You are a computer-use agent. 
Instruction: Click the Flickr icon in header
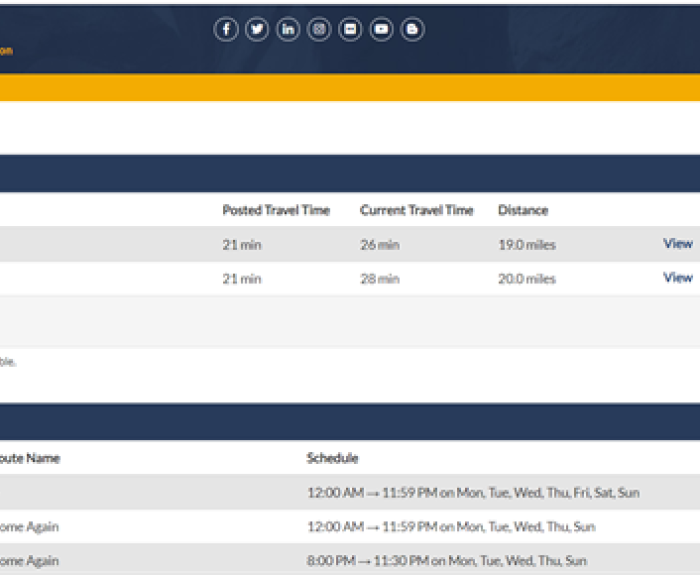[x=350, y=30]
